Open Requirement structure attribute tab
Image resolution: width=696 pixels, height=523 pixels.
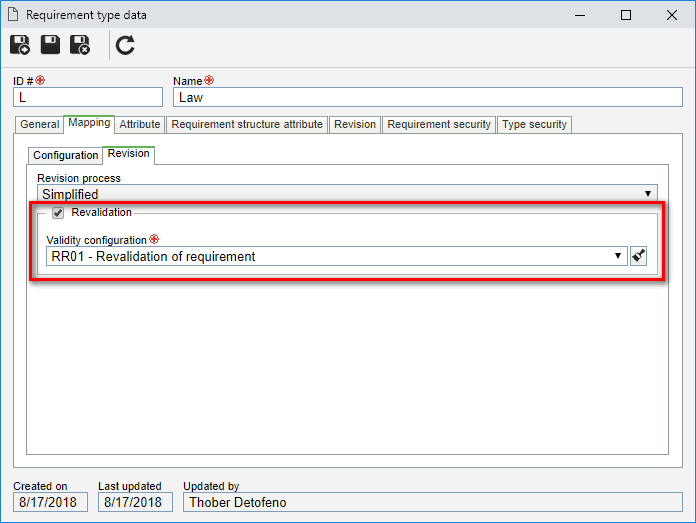pyautogui.click(x=247, y=124)
